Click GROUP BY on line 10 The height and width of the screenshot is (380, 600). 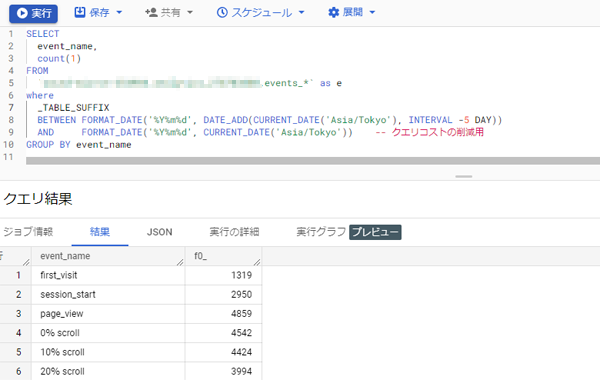pyautogui.click(x=48, y=145)
